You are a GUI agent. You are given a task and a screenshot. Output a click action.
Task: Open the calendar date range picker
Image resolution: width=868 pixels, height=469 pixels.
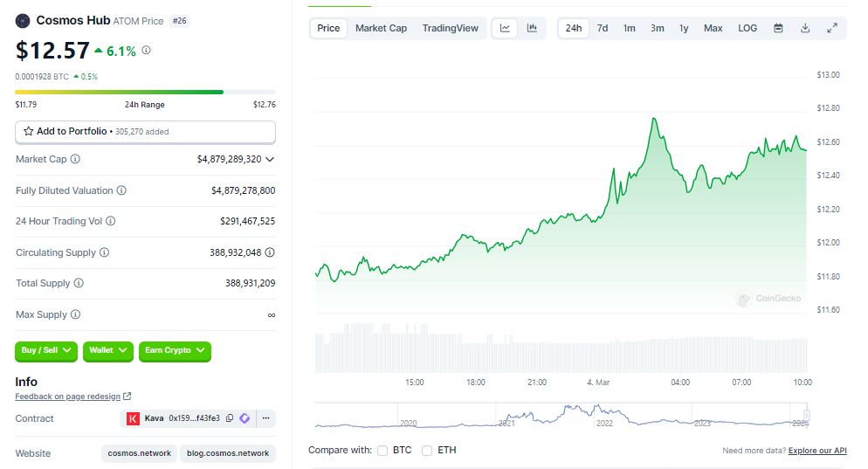click(x=778, y=28)
